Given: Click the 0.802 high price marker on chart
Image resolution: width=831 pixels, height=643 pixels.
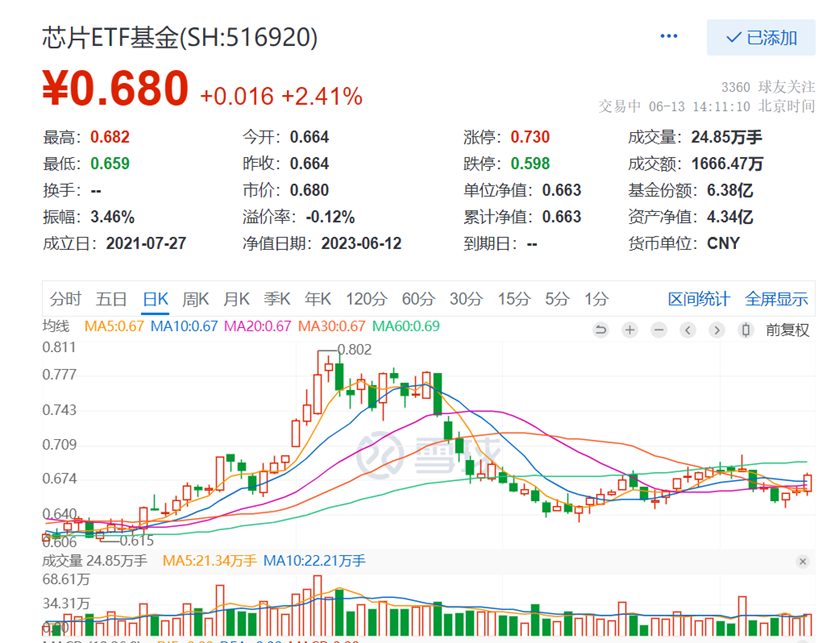Looking at the screenshot, I should click(355, 350).
